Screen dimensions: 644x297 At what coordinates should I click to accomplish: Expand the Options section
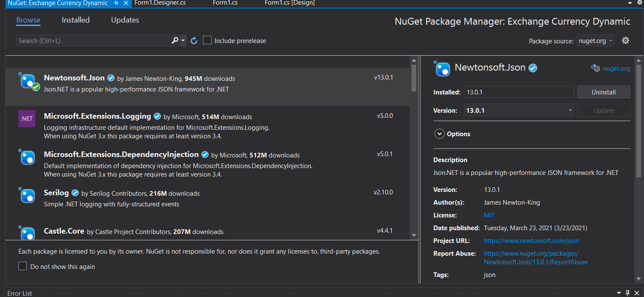(x=439, y=134)
